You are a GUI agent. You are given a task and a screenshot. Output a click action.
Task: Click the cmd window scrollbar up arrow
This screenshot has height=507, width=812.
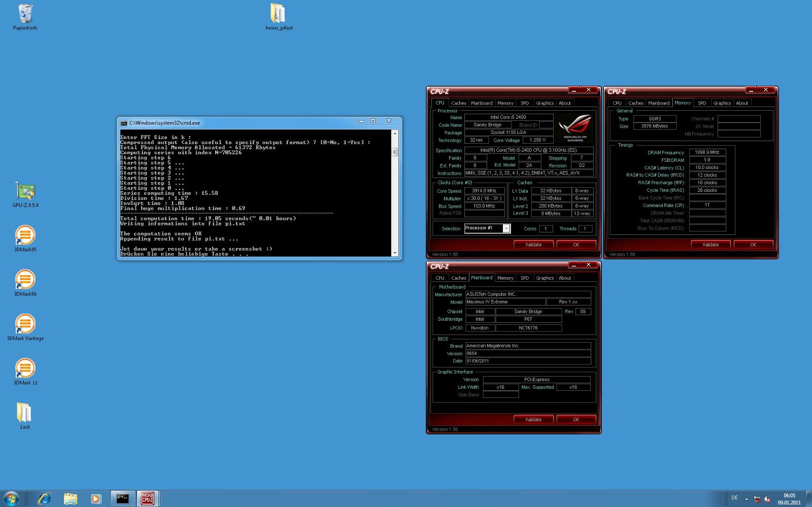[395, 133]
